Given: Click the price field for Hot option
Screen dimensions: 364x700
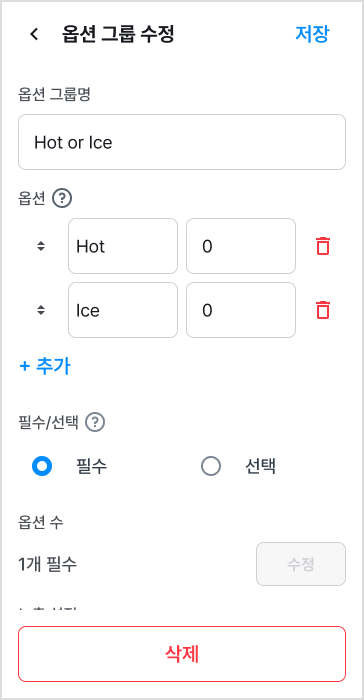Looking at the screenshot, I should click(241, 246).
